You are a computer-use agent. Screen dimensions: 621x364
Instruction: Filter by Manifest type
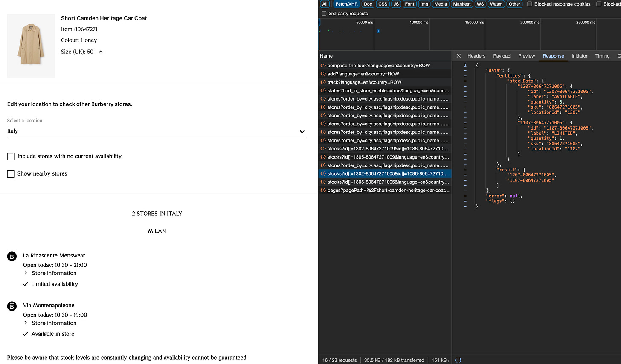point(462,4)
